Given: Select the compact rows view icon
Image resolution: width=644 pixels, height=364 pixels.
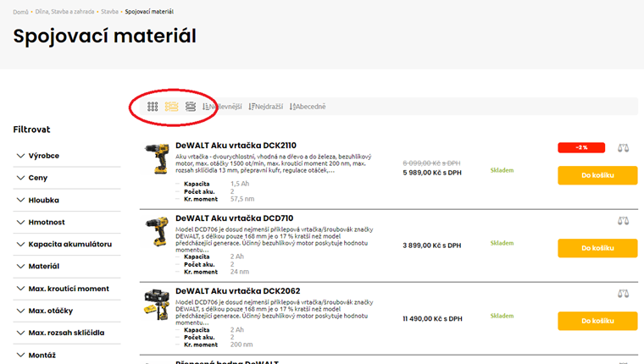Looking at the screenshot, I should pyautogui.click(x=191, y=107).
